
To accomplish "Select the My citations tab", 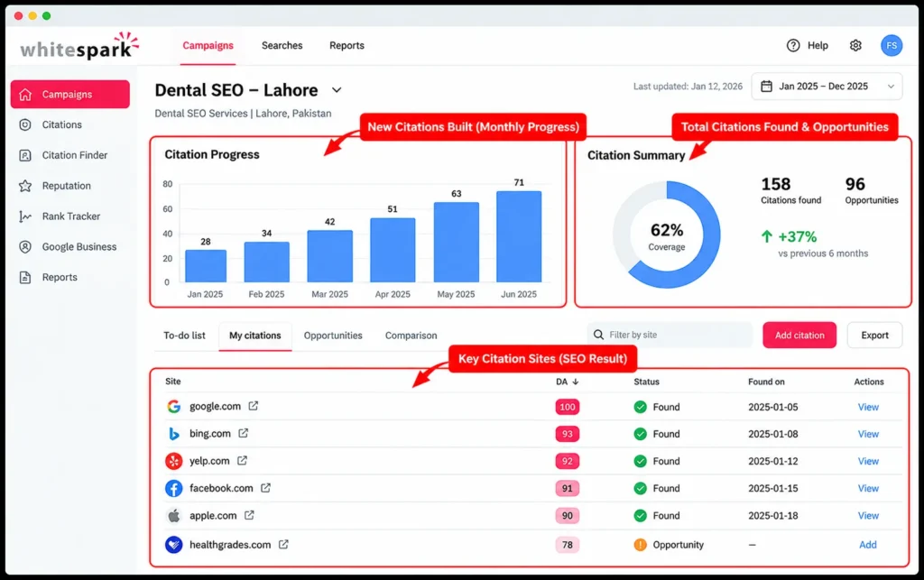I will (x=255, y=336).
